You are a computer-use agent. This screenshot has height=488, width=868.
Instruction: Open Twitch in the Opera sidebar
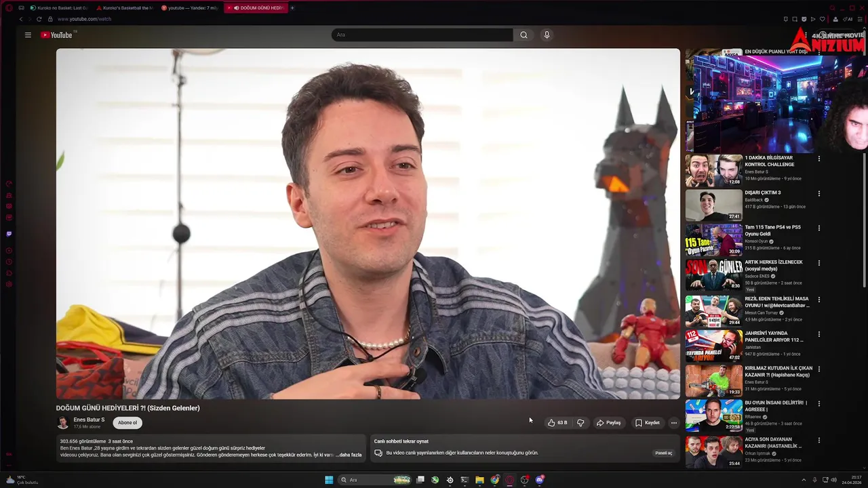[9, 234]
